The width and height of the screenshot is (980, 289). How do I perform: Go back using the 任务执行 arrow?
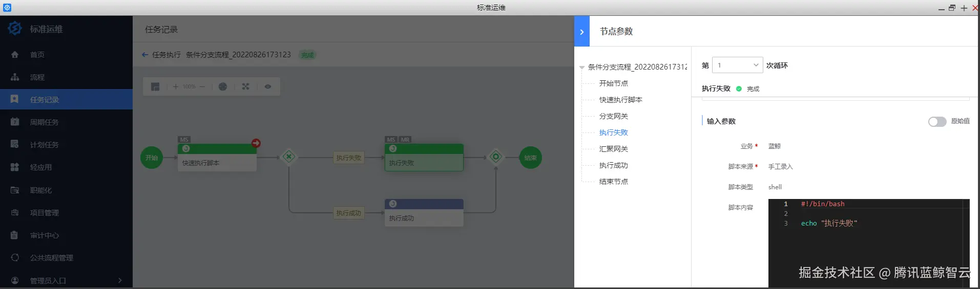(x=145, y=55)
